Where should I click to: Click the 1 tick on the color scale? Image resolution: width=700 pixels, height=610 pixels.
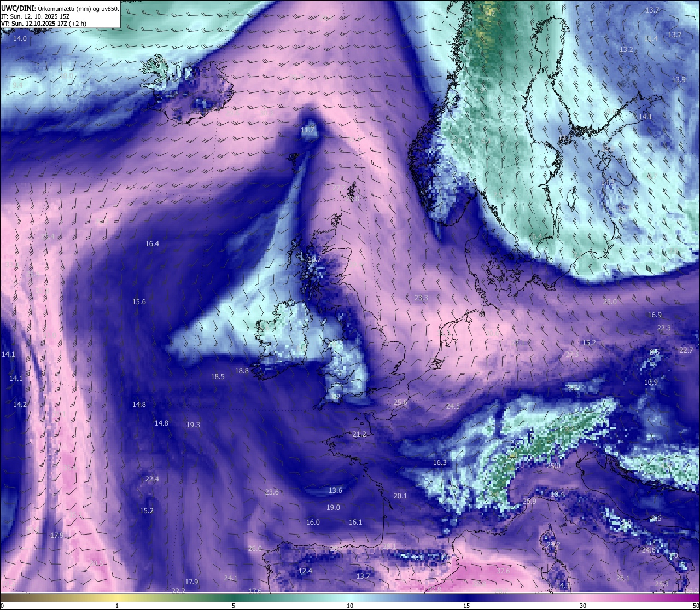(117, 606)
